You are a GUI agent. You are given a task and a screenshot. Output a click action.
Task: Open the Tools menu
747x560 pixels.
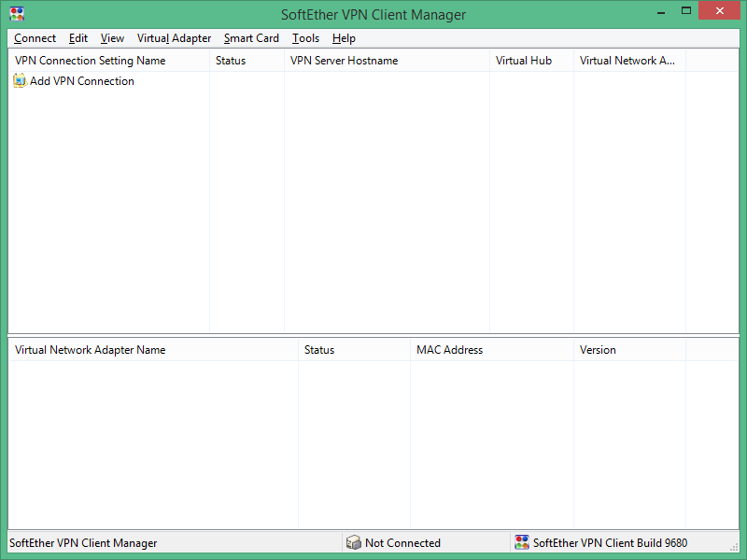[x=305, y=38]
